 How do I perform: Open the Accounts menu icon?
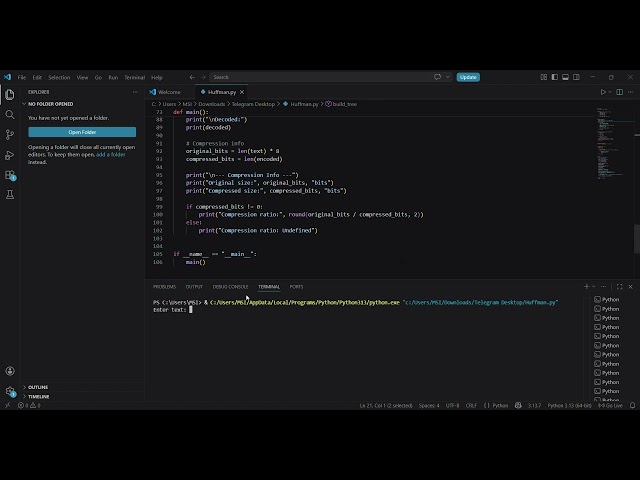10,371
